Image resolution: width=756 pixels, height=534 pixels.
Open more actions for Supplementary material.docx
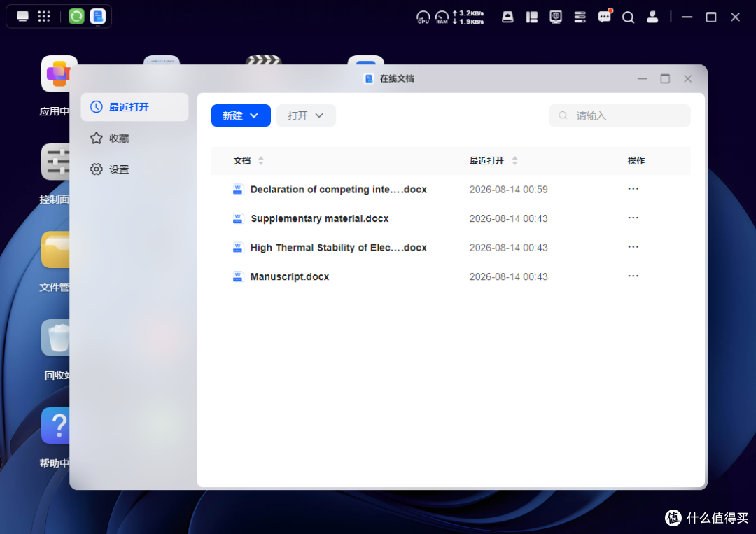click(x=633, y=218)
